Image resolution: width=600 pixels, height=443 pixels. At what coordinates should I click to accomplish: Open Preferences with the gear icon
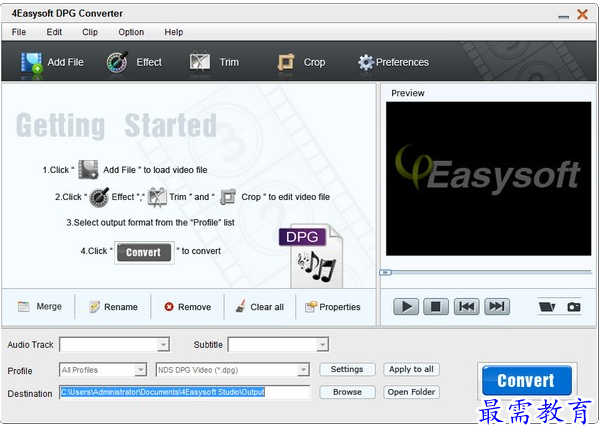366,62
